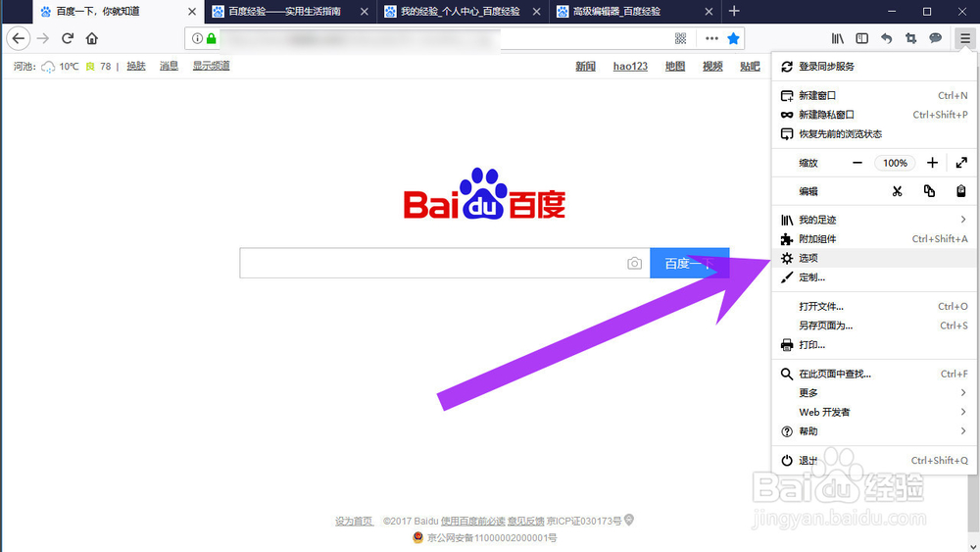Image resolution: width=980 pixels, height=552 pixels.
Task: Select 另存页面为... item
Action: tap(874, 326)
